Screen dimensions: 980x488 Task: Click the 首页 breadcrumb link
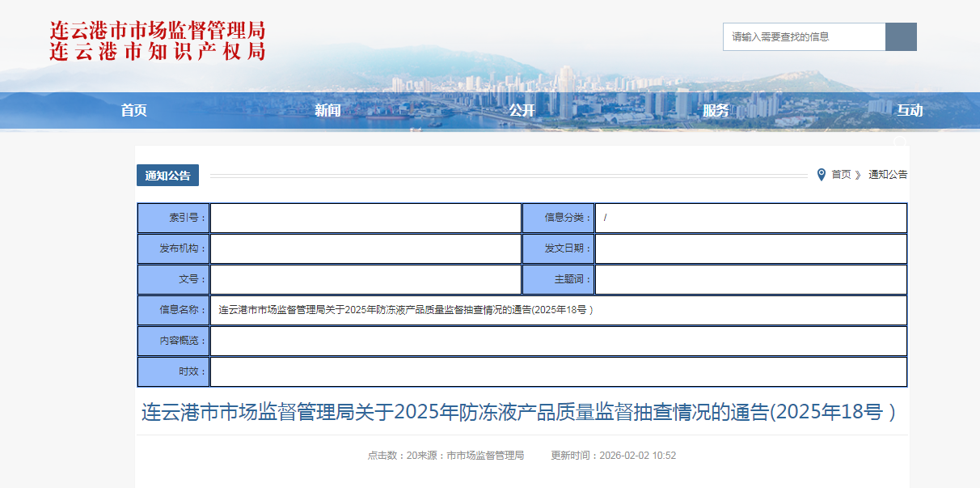point(841,175)
